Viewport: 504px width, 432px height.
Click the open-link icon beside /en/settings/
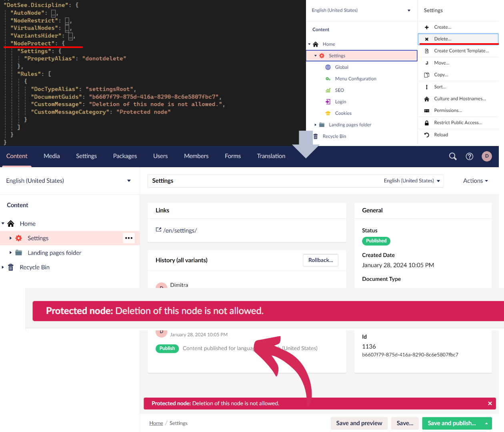[158, 230]
